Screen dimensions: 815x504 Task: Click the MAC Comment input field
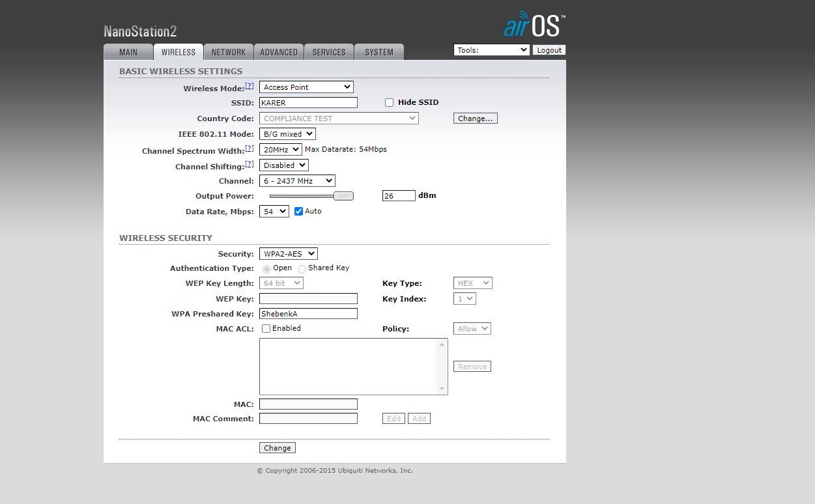308,419
